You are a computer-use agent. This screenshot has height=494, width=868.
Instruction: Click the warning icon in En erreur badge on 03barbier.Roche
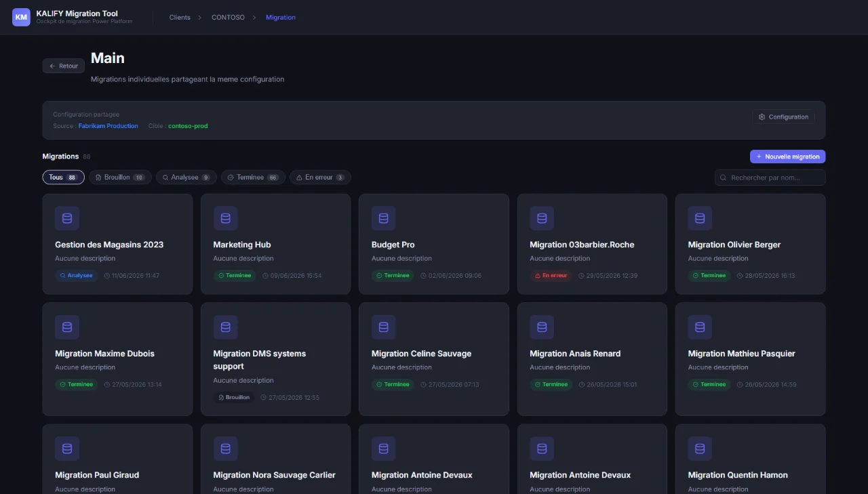coord(538,276)
